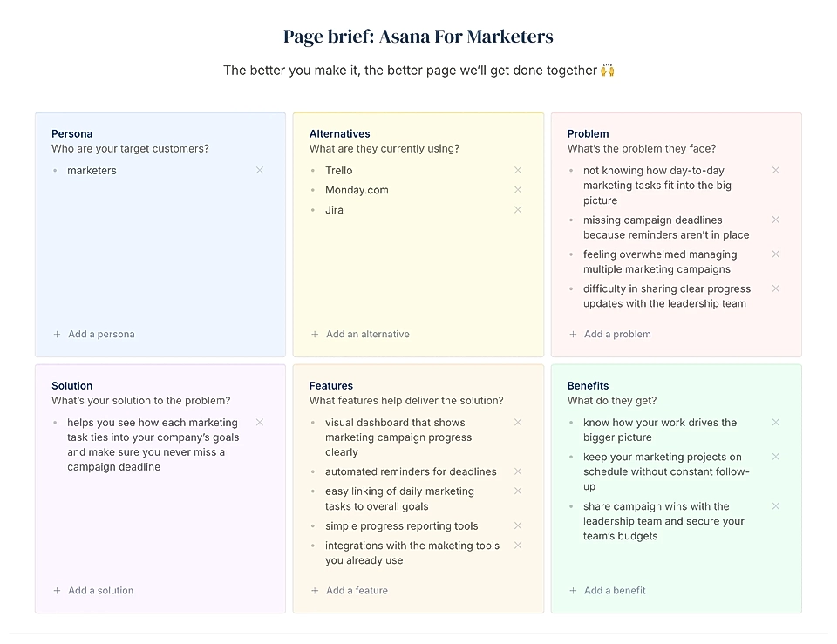This screenshot has height=644, width=837.
Task: Remove the "simple progress reporting tools" feature
Action: (518, 525)
